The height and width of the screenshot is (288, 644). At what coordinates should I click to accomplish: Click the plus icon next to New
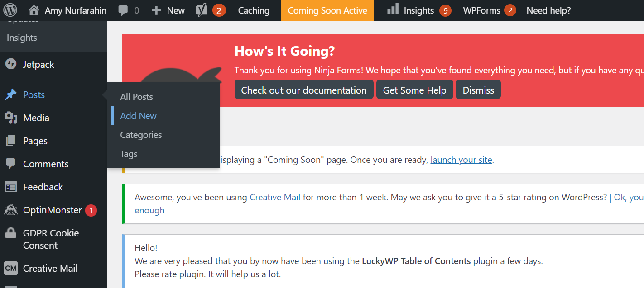click(156, 10)
